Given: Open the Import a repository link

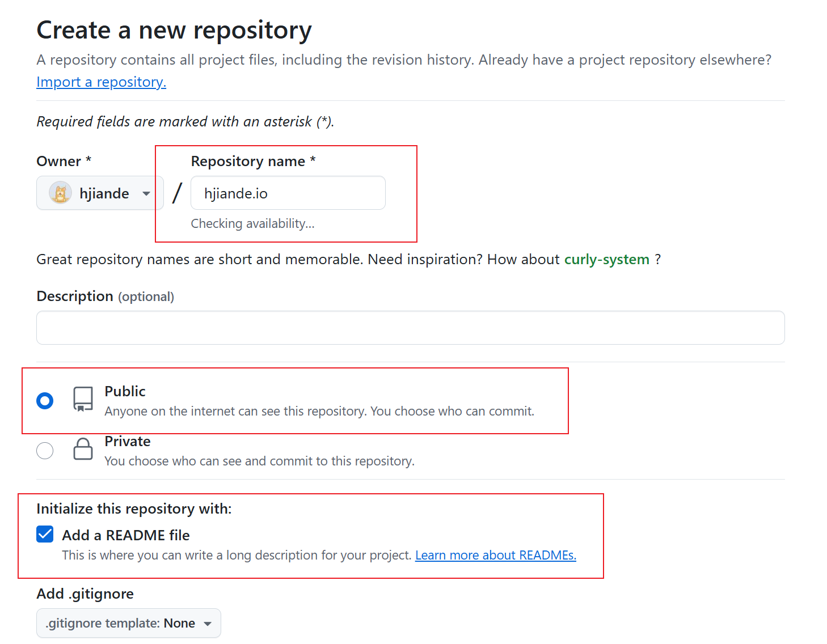Looking at the screenshot, I should pyautogui.click(x=101, y=82).
